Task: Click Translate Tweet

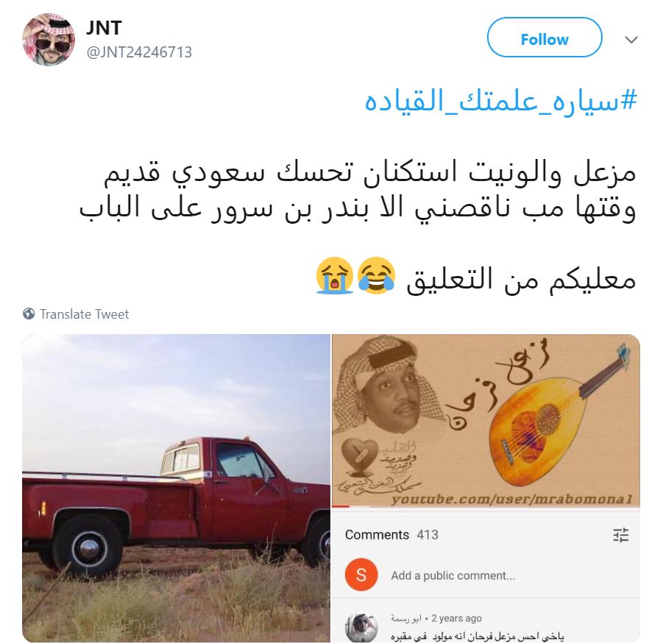Action: 85,314
